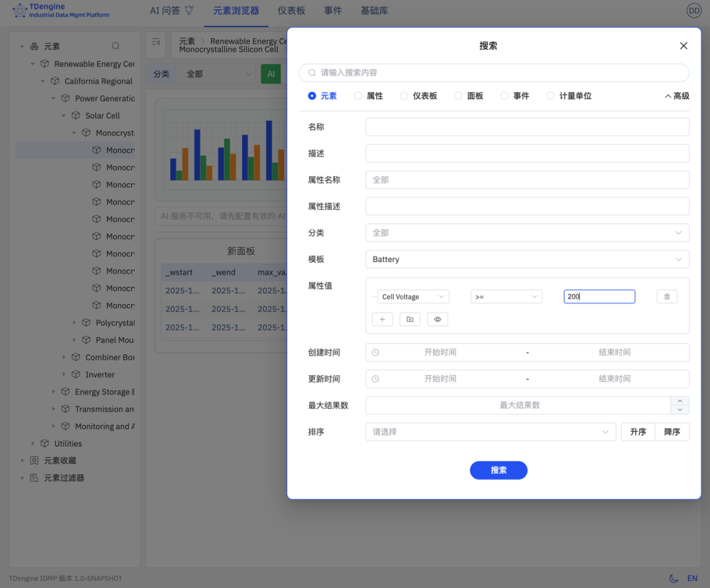
Task: Collapse the Solar Cell tree node
Action: [64, 116]
